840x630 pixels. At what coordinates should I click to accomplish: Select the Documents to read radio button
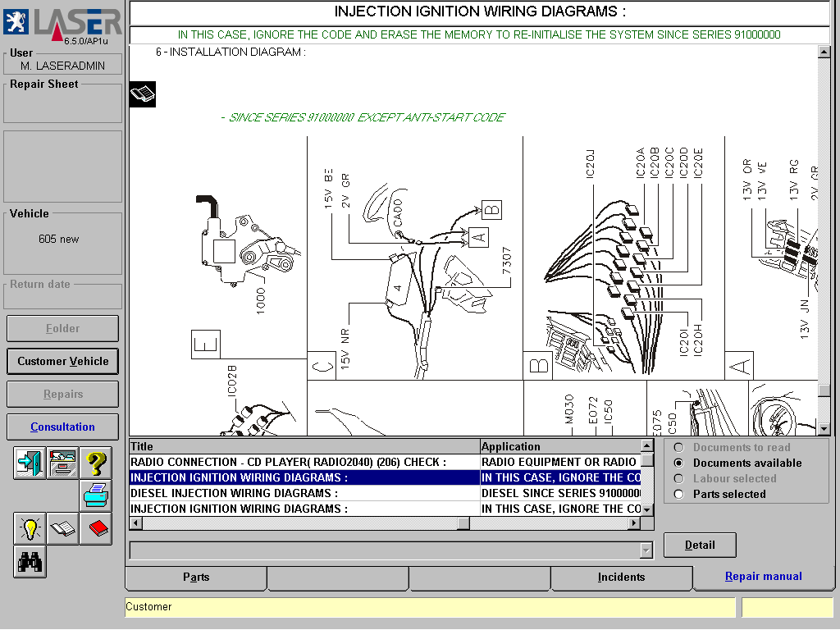(678, 447)
